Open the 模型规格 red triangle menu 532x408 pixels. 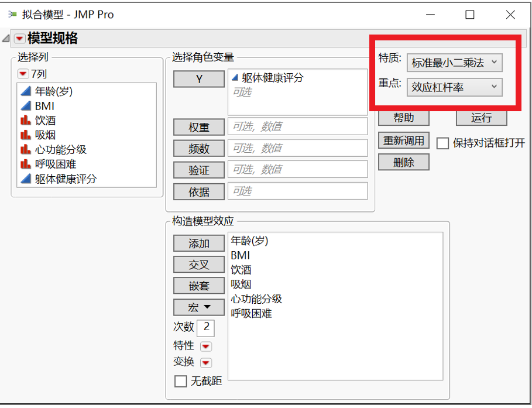19,38
